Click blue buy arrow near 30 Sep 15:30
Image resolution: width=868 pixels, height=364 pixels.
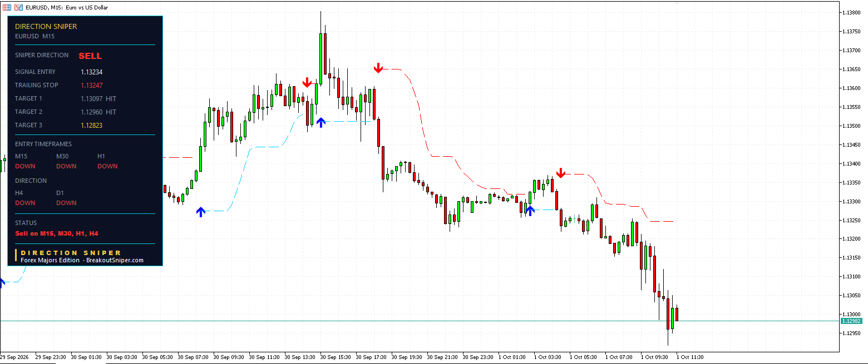320,122
